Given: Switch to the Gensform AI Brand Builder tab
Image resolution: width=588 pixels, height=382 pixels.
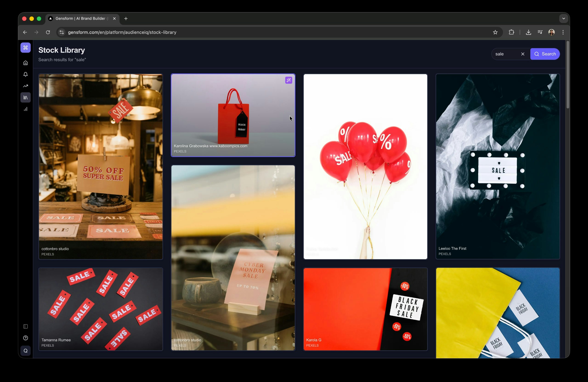Looking at the screenshot, I should coord(82,18).
